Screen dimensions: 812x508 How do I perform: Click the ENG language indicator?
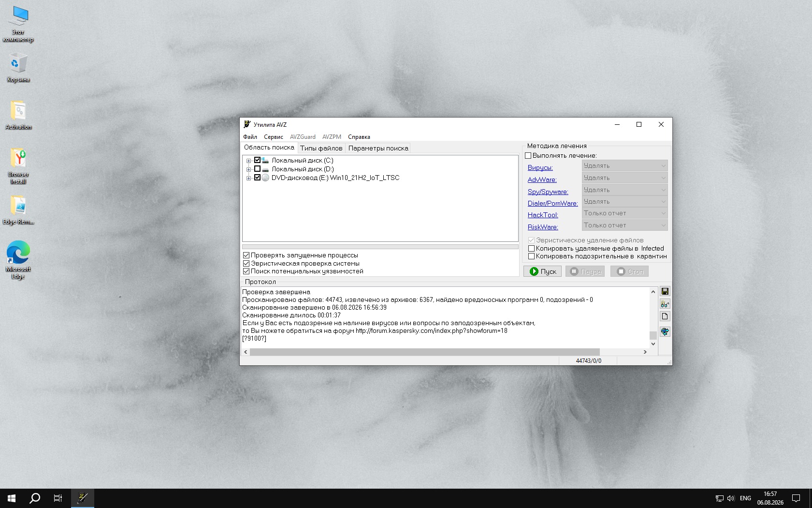[745, 498]
